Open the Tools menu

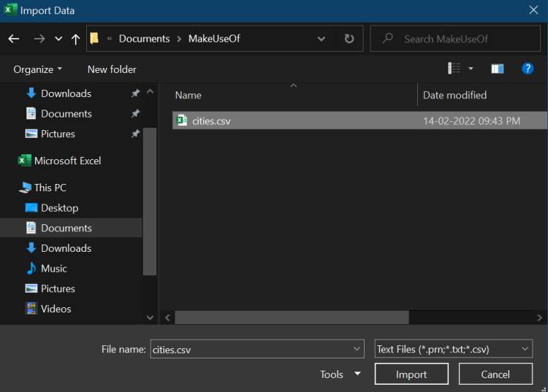click(x=340, y=374)
